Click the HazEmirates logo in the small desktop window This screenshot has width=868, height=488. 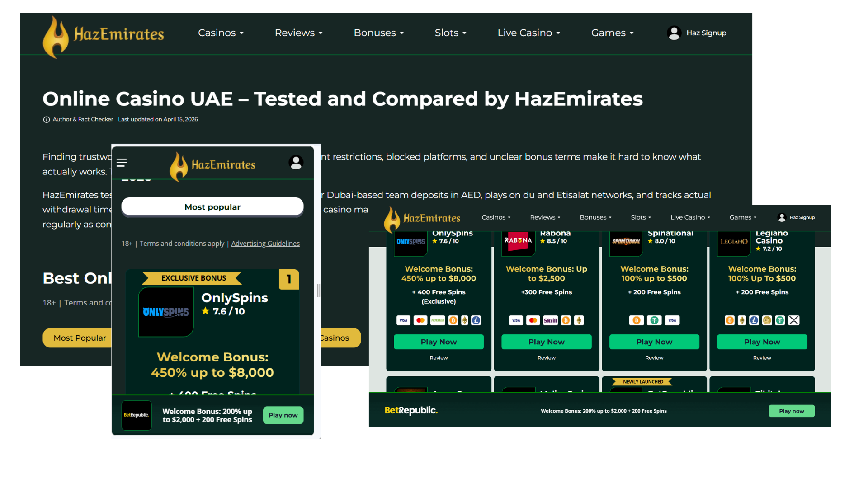tap(422, 220)
